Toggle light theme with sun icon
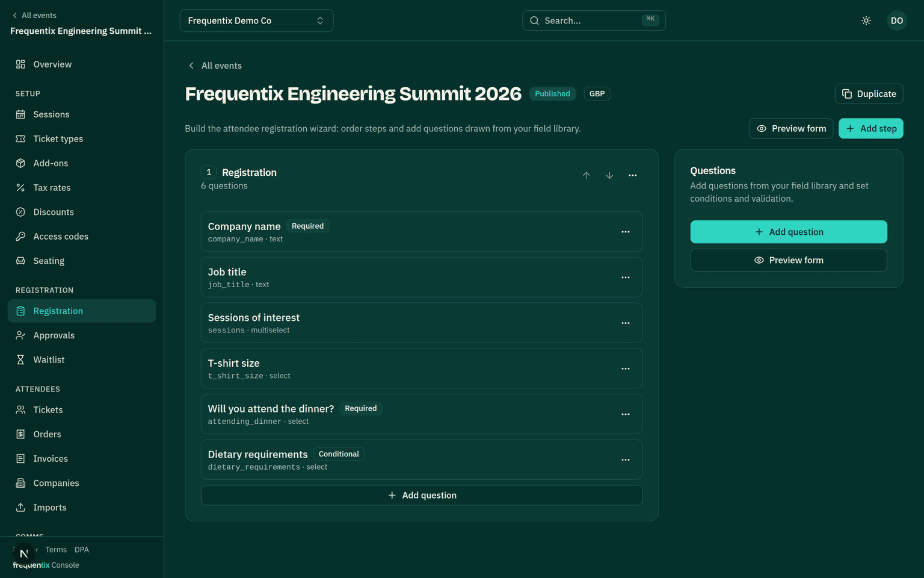Image resolution: width=924 pixels, height=578 pixels. click(x=866, y=20)
